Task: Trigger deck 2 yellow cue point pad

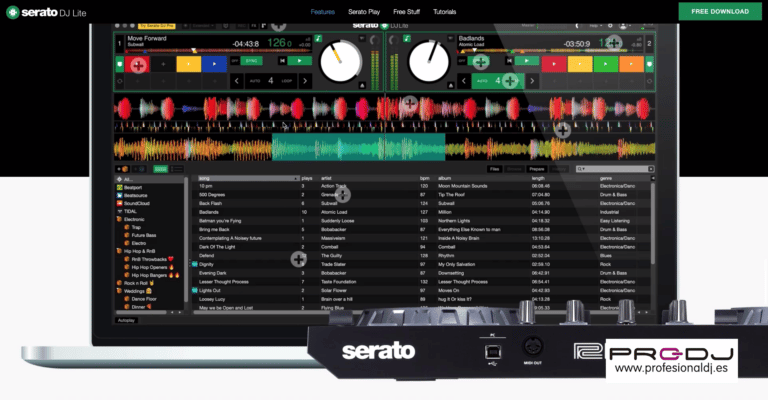Action: 580,64
